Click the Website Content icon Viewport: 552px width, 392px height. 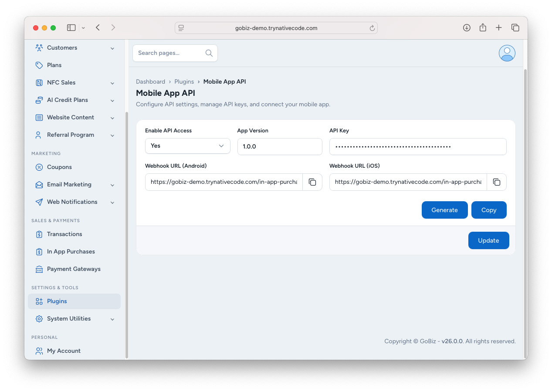pos(39,118)
